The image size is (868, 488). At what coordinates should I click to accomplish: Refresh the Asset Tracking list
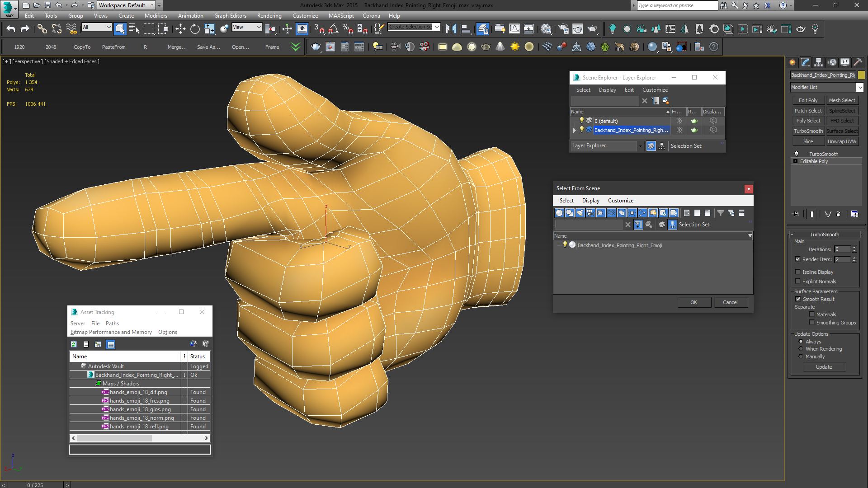click(x=74, y=344)
